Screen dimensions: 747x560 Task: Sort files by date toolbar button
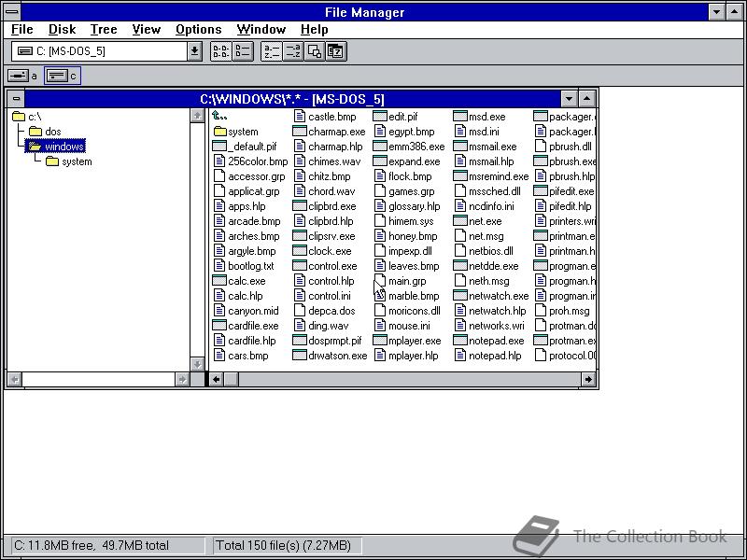[x=336, y=51]
